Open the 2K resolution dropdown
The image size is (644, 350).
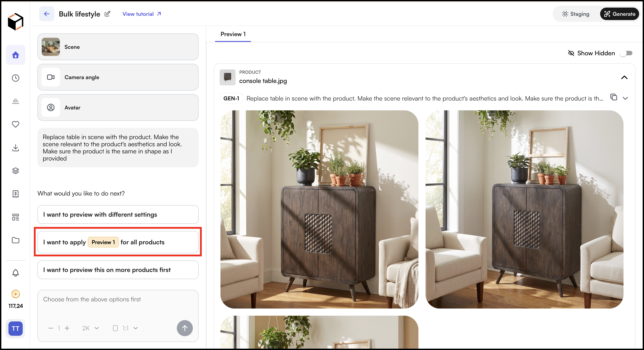tap(90, 328)
